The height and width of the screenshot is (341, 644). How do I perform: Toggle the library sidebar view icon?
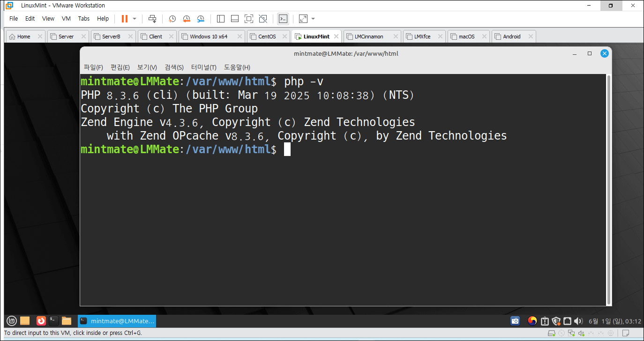221,19
